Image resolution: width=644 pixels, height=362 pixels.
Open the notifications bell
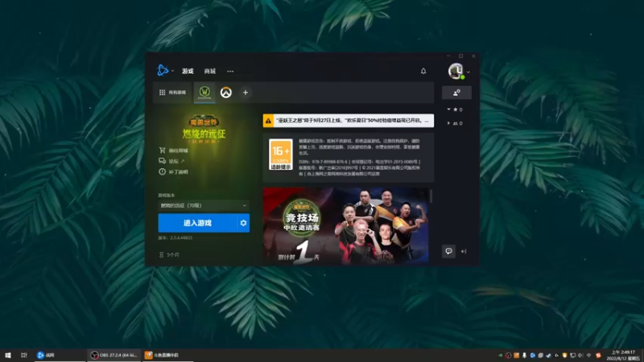(423, 71)
